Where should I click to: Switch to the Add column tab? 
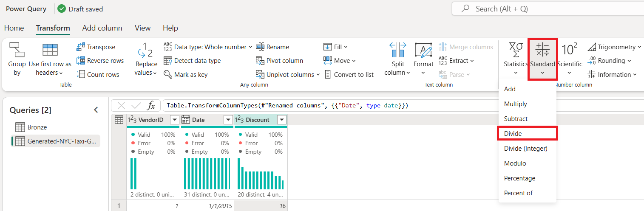click(x=102, y=28)
